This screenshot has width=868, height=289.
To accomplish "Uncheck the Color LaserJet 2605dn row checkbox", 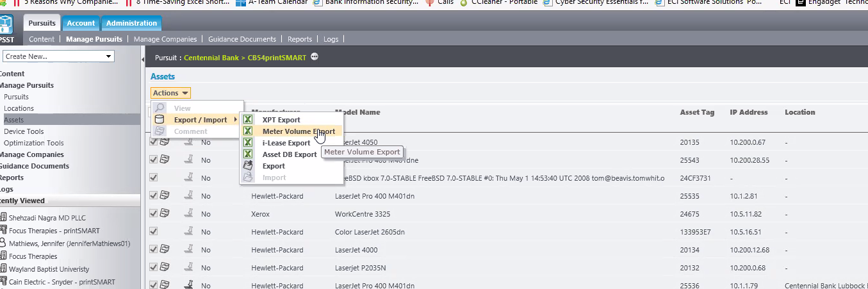I will pyautogui.click(x=154, y=231).
